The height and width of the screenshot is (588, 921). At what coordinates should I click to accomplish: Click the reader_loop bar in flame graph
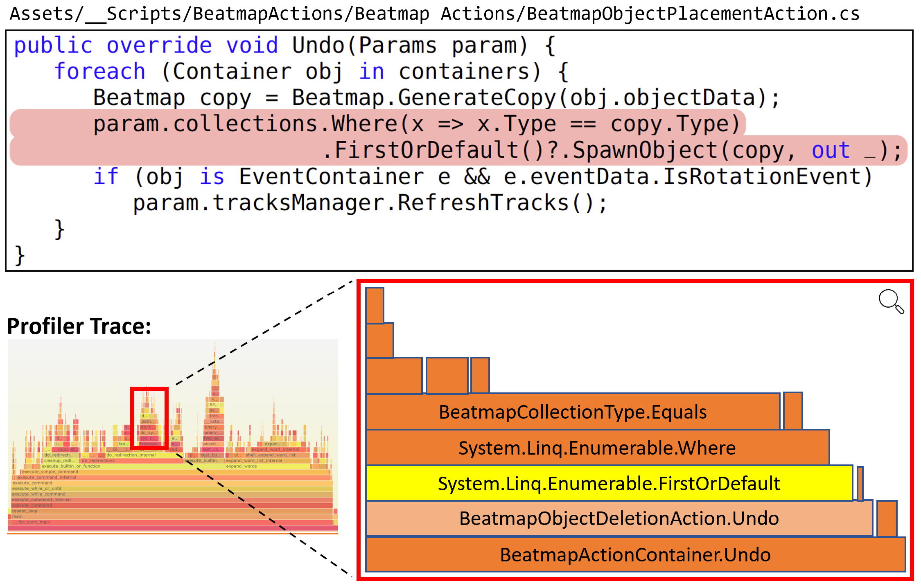(25, 511)
